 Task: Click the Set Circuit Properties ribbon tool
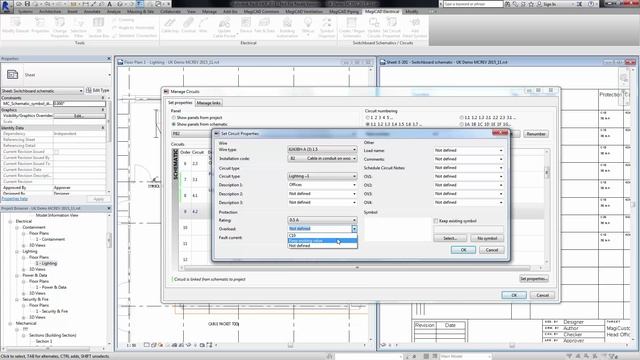point(391,27)
